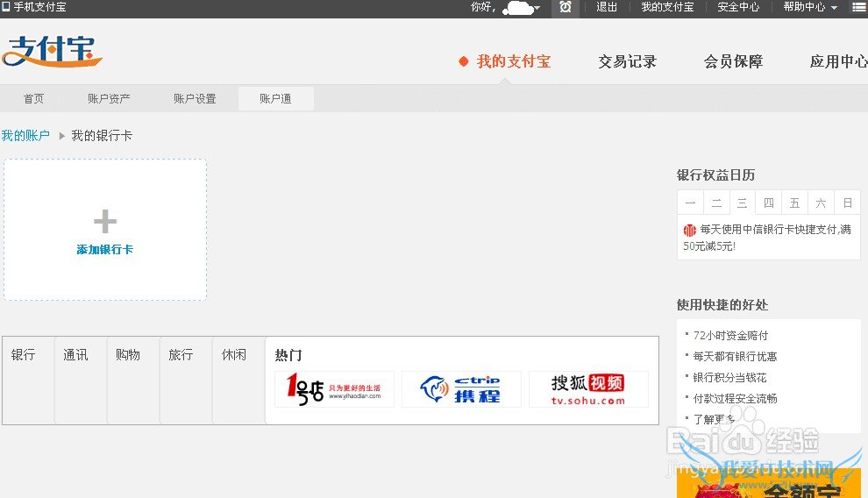Screen dimensions: 868x498
Task: Expand the username dropdown arrow
Action: pyautogui.click(x=537, y=8)
